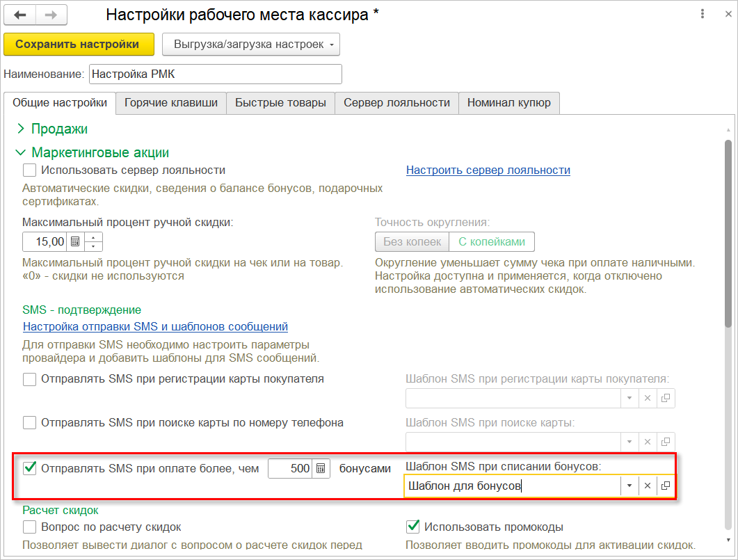This screenshot has height=560, width=738.
Task: Click into the Наименование text field
Action: pos(215,74)
